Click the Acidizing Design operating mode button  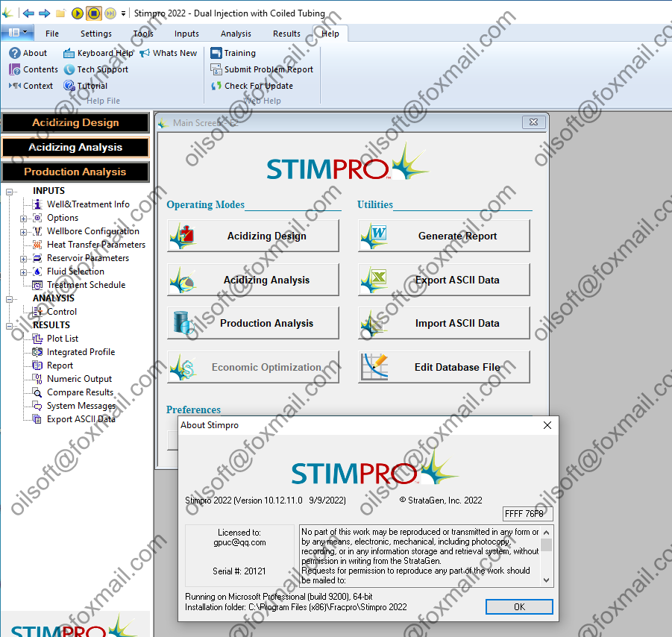coord(253,236)
